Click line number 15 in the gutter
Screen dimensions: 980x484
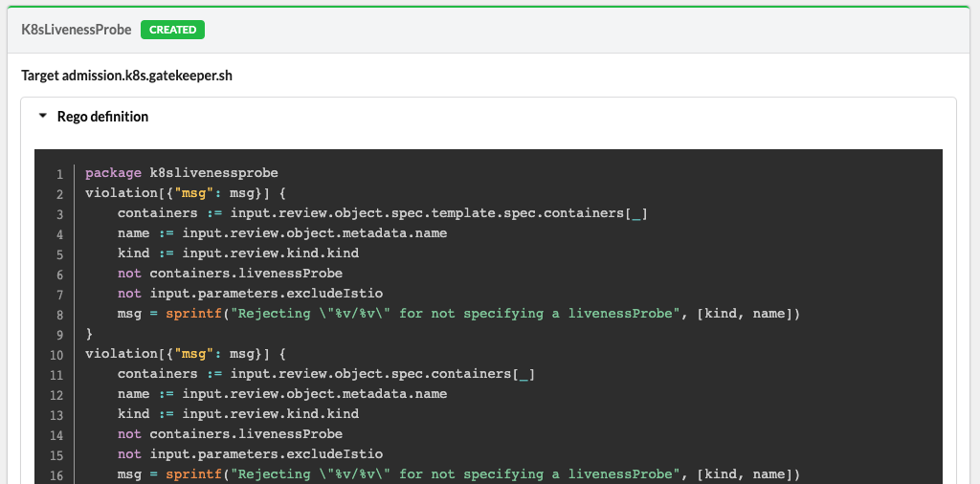pyautogui.click(x=56, y=455)
